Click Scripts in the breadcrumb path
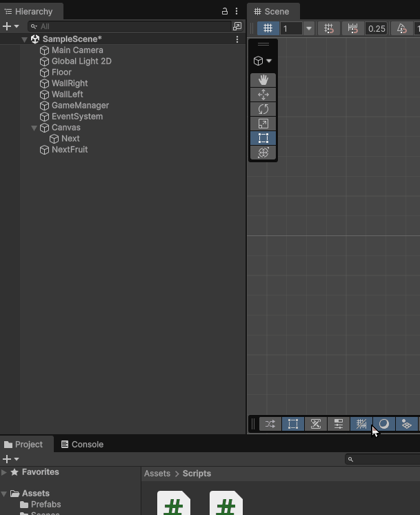The height and width of the screenshot is (515, 420). (x=197, y=474)
